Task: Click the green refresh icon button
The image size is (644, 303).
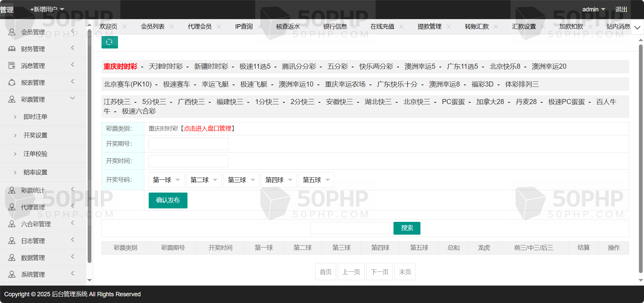Action: tap(109, 42)
